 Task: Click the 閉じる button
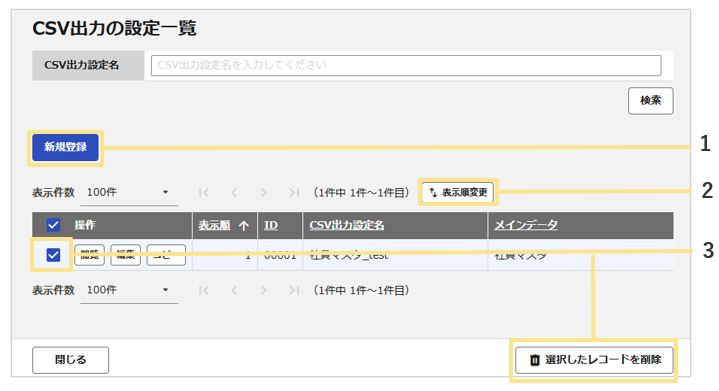[70, 360]
